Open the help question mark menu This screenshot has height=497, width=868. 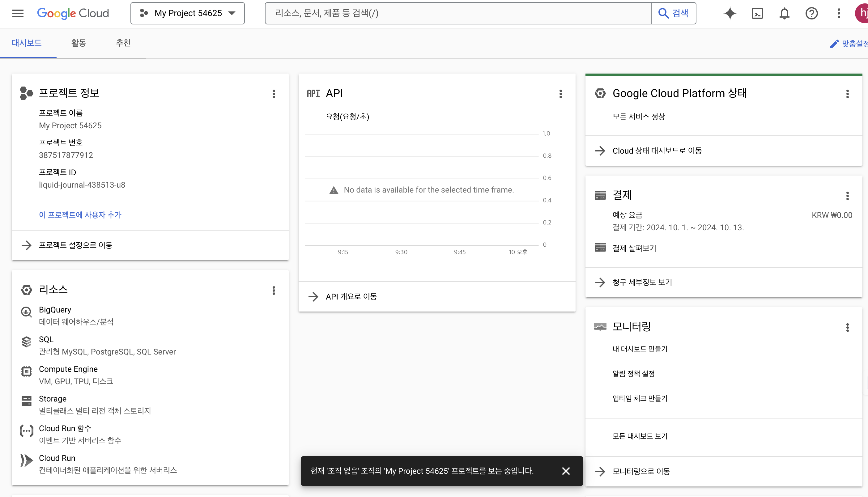click(811, 13)
